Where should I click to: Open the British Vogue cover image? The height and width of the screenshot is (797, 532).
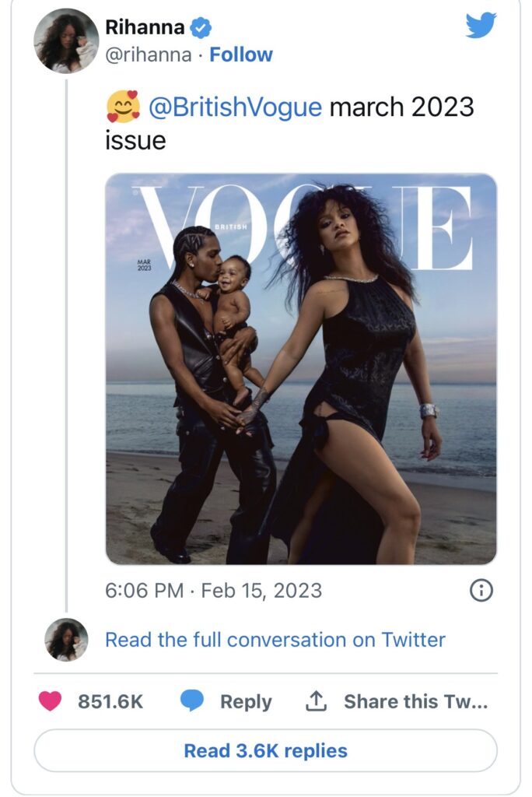(301, 368)
